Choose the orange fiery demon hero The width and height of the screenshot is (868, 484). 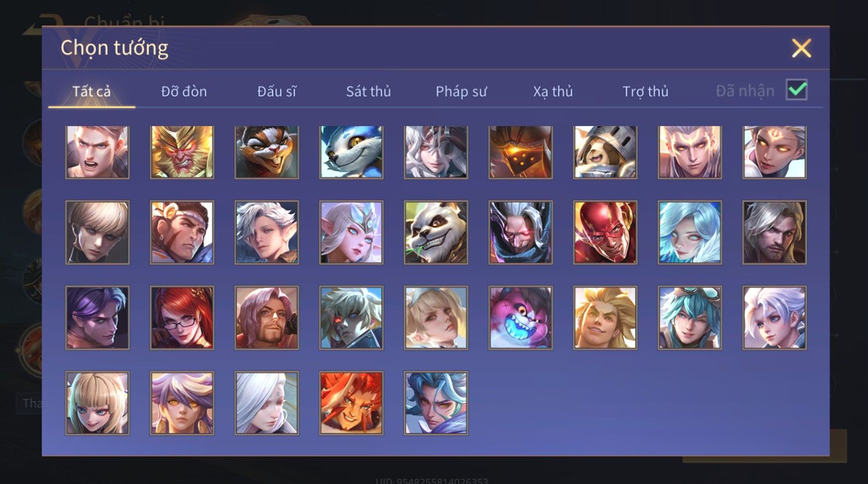[x=351, y=403]
